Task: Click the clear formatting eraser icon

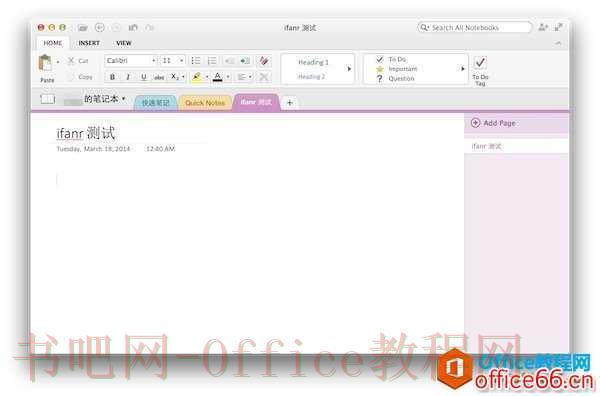Action: click(x=264, y=60)
